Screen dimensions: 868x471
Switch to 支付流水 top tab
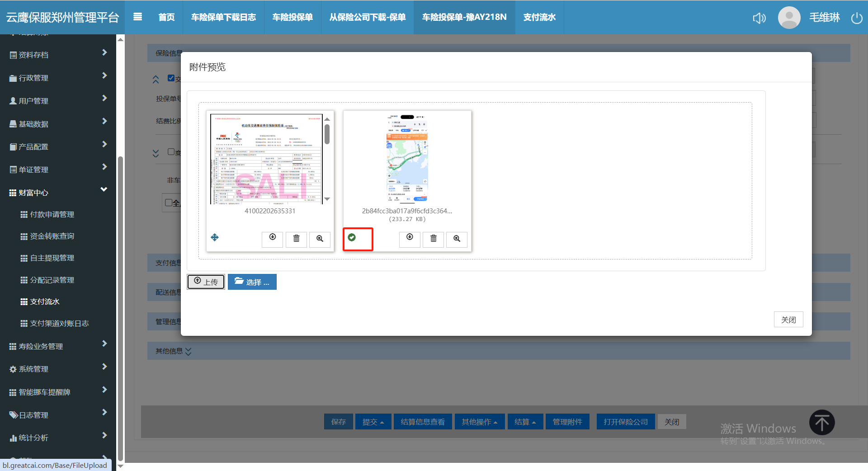(539, 17)
